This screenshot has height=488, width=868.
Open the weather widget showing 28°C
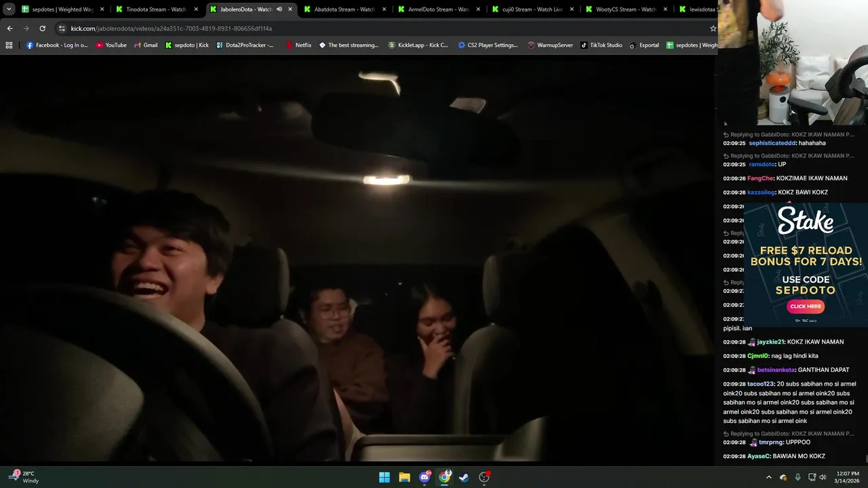tap(25, 477)
